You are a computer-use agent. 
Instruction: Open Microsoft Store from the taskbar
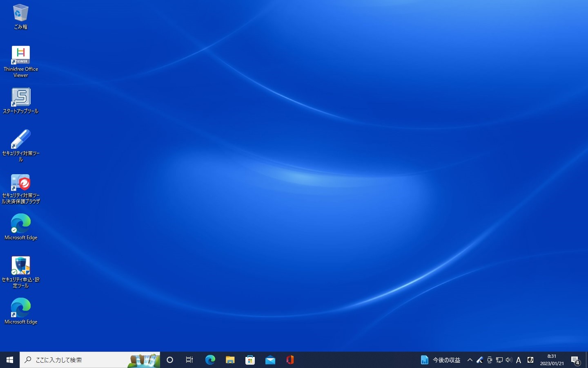point(250,360)
